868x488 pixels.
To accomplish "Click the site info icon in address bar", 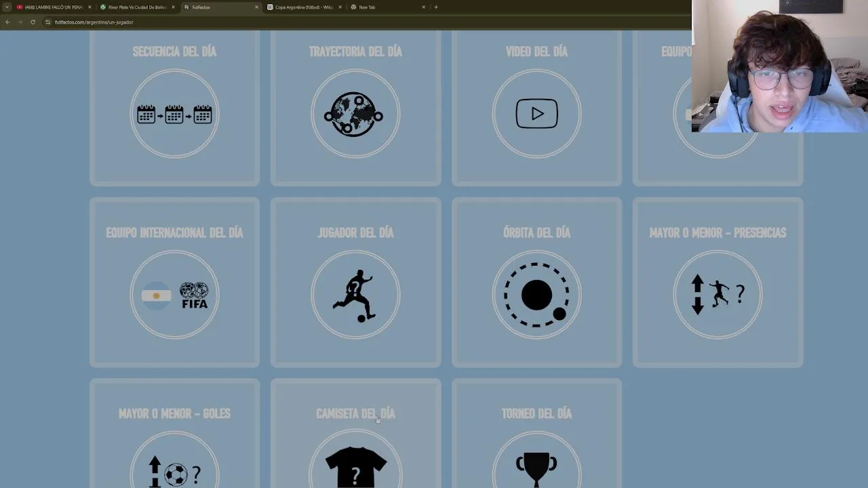I will point(47,22).
